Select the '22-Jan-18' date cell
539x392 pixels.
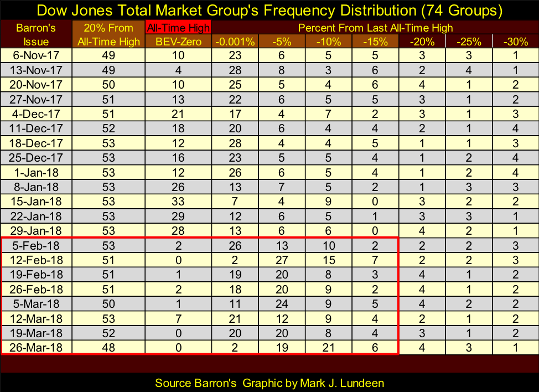(36, 216)
